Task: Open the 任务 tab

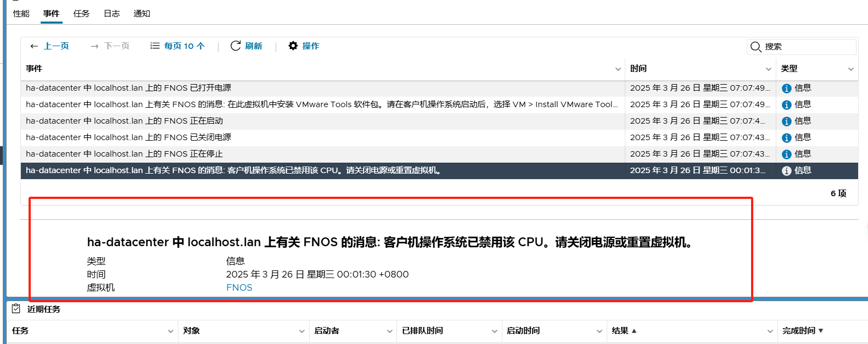Action: (81, 14)
